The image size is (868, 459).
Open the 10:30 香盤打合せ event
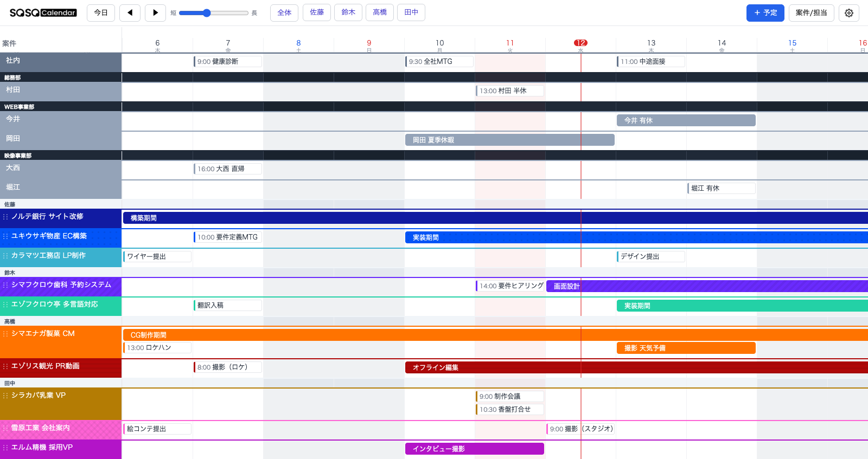(510, 409)
